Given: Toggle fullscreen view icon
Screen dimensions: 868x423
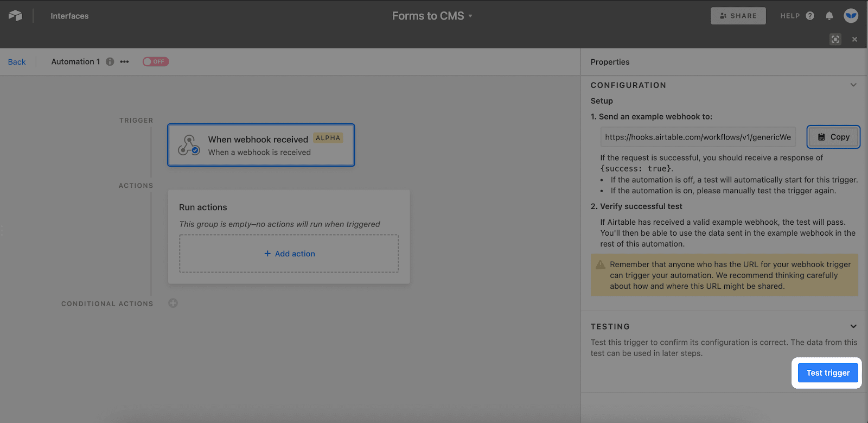Looking at the screenshot, I should point(835,39).
